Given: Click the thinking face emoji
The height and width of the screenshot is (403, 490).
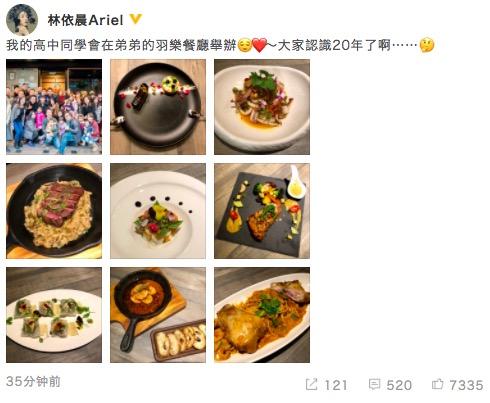Looking at the screenshot, I should coord(427,45).
